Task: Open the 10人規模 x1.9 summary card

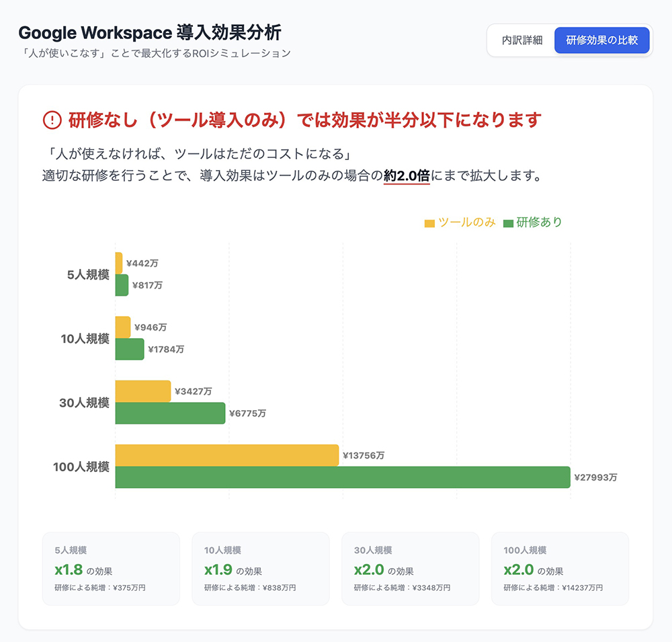Action: (261, 569)
